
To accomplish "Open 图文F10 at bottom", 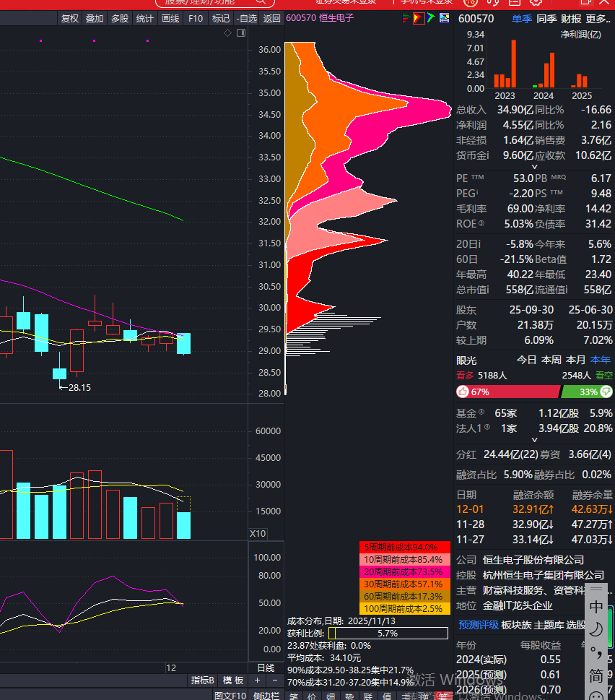I will click(x=230, y=696).
